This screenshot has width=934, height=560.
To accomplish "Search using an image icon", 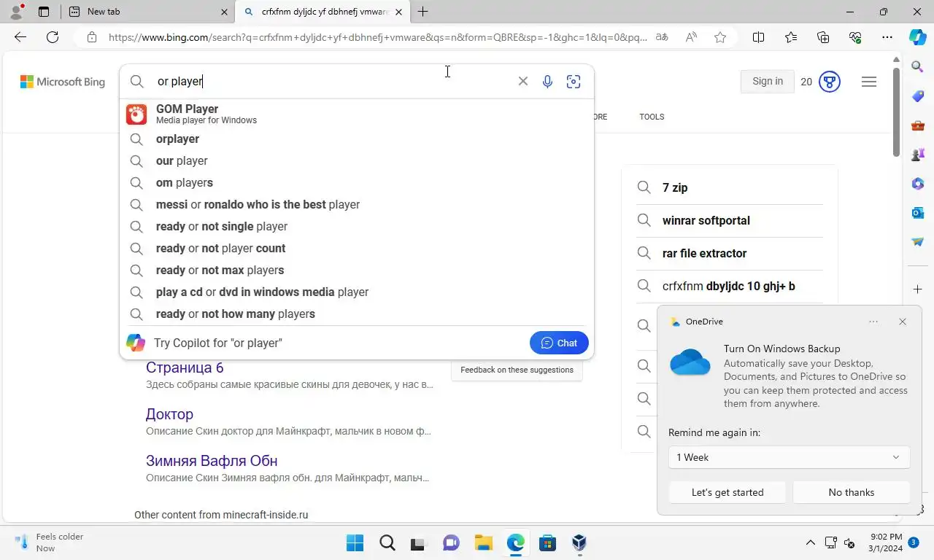I will (574, 81).
